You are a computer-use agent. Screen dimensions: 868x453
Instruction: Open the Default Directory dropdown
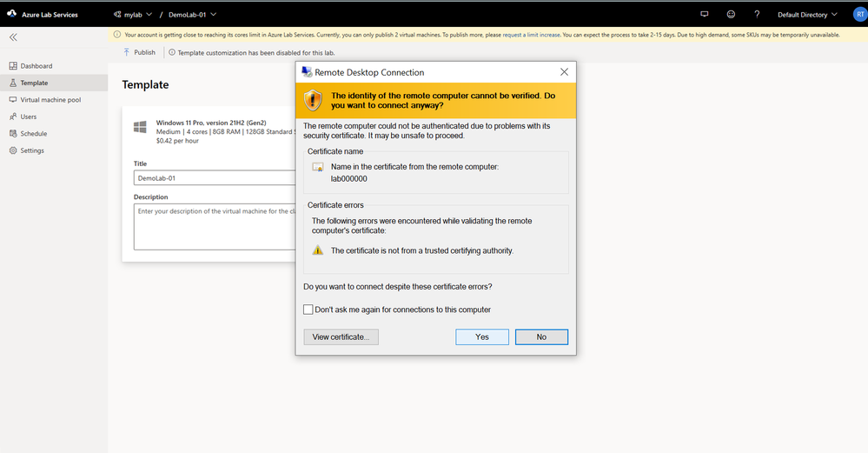807,15
